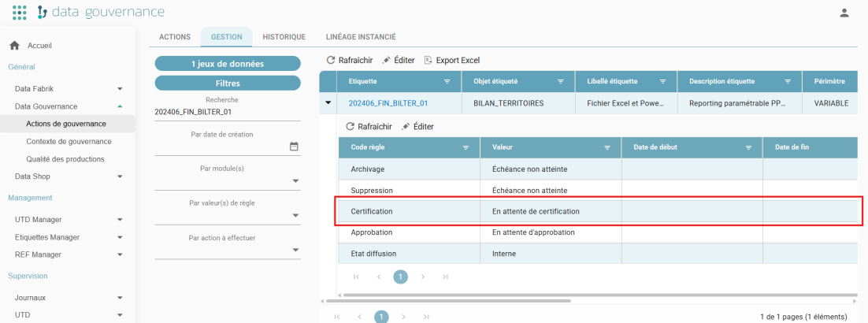Image resolution: width=868 pixels, height=323 pixels.
Task: Expand the UTD supervision menu
Action: click(121, 314)
